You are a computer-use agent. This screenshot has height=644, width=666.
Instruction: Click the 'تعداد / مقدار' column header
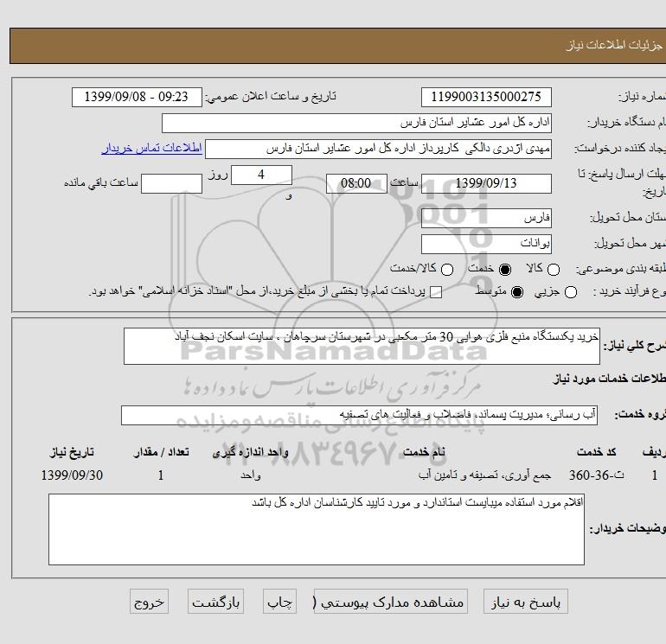[161, 452]
